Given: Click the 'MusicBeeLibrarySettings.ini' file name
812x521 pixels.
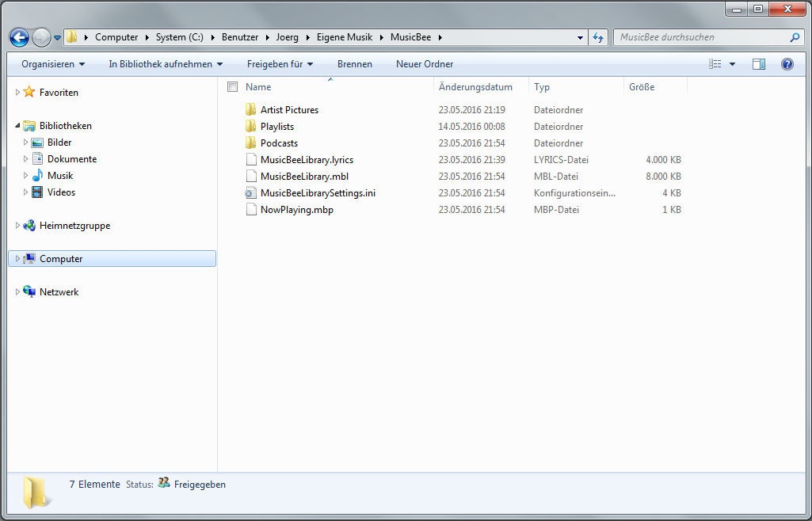Looking at the screenshot, I should click(318, 193).
